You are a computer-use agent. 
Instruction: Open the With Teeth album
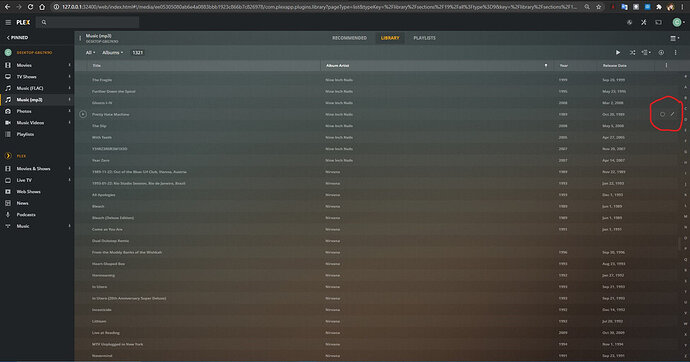[x=102, y=137]
